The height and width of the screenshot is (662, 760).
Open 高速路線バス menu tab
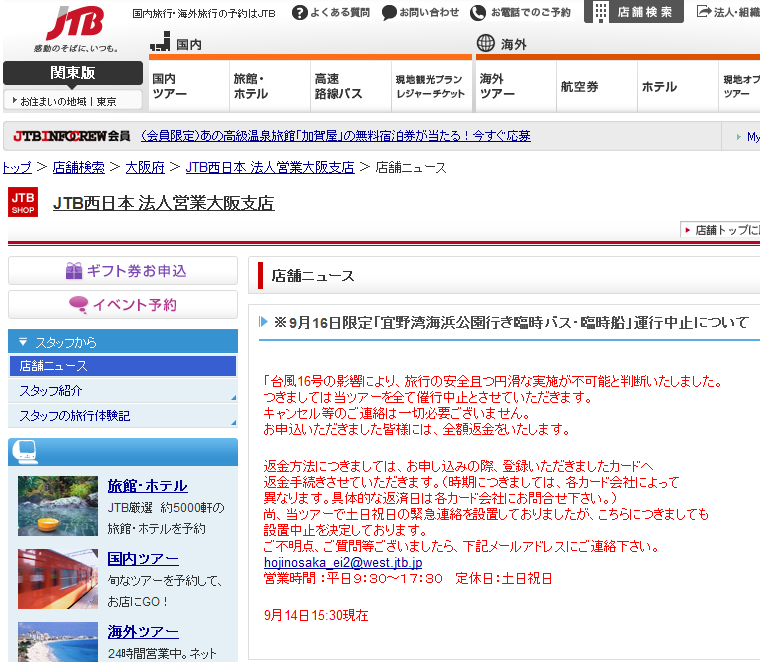point(350,86)
